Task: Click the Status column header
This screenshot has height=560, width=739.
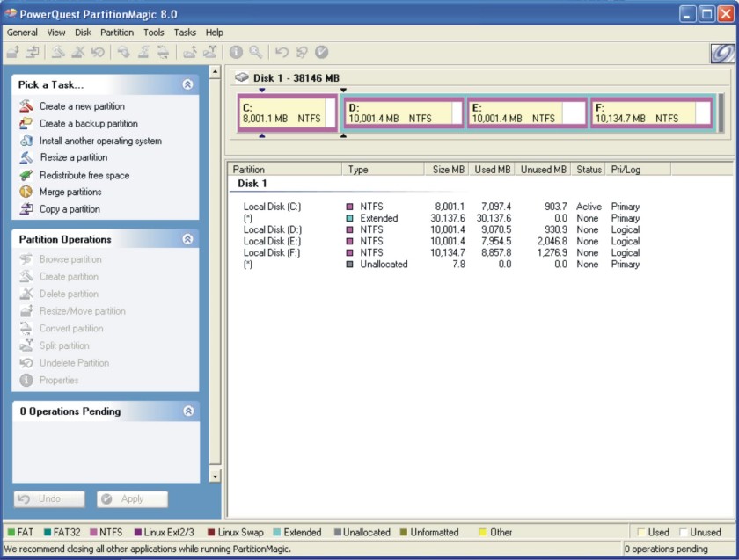Action: (x=589, y=170)
